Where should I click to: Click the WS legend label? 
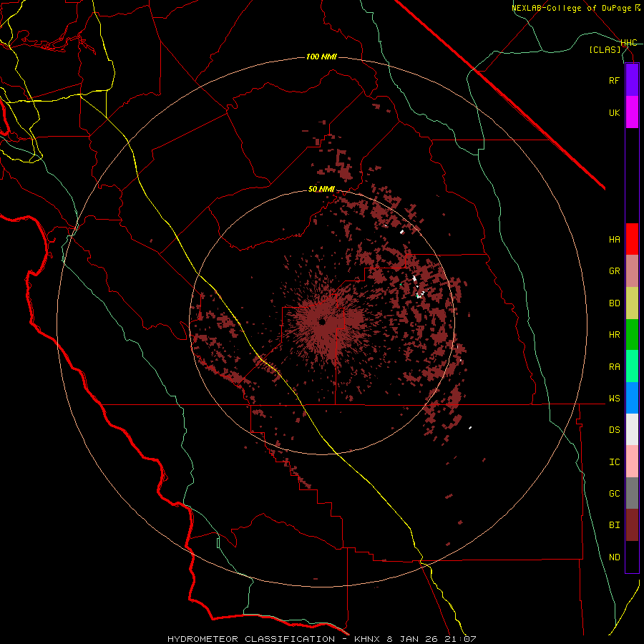614,399
